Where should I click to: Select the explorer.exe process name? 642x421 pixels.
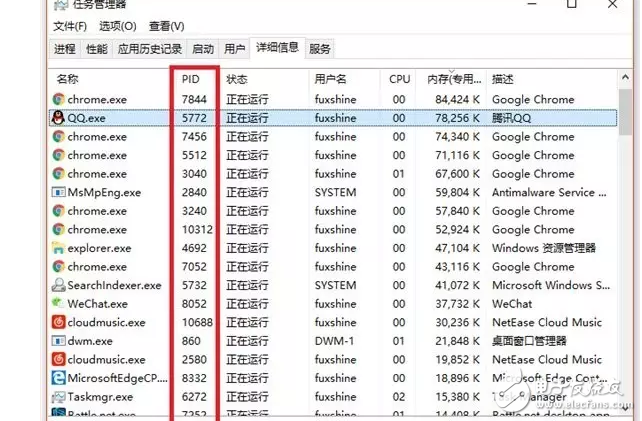(x=99, y=248)
